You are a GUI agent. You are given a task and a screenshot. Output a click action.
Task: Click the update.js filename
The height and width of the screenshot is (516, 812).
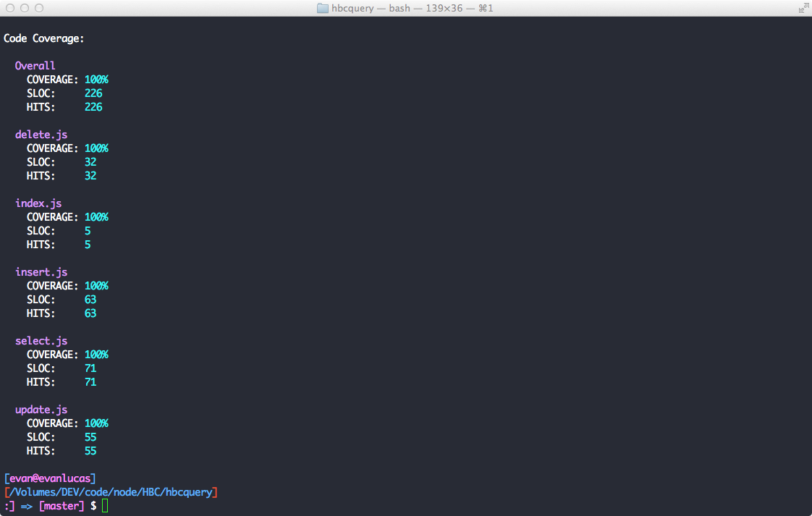pos(41,409)
